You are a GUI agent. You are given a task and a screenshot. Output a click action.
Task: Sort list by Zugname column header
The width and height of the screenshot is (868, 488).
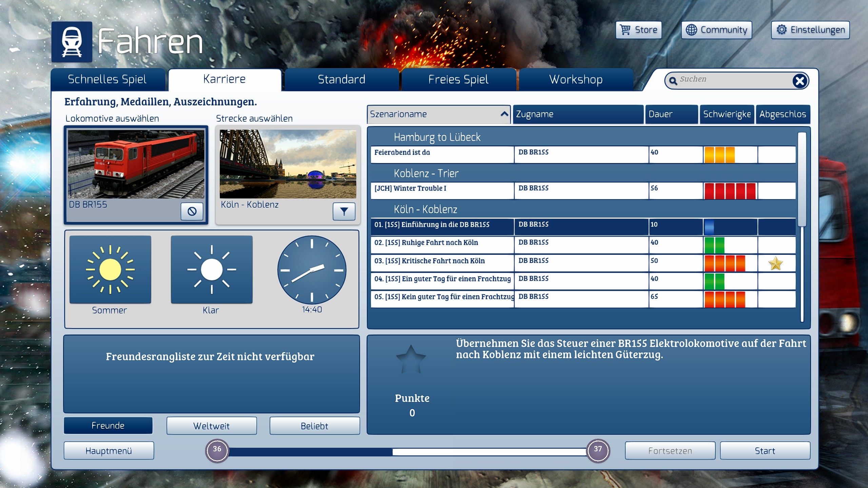[577, 114]
